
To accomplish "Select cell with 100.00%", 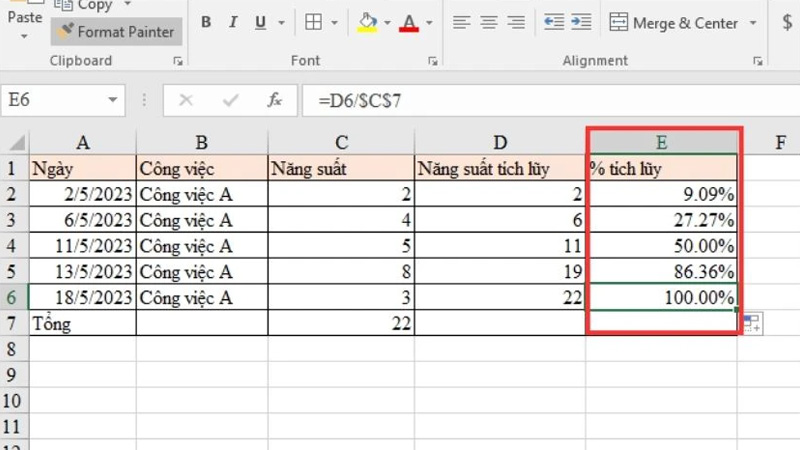I will point(662,297).
